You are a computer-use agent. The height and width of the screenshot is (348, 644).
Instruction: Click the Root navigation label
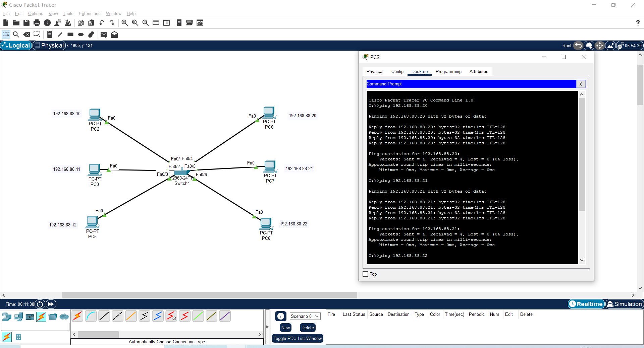pyautogui.click(x=567, y=46)
